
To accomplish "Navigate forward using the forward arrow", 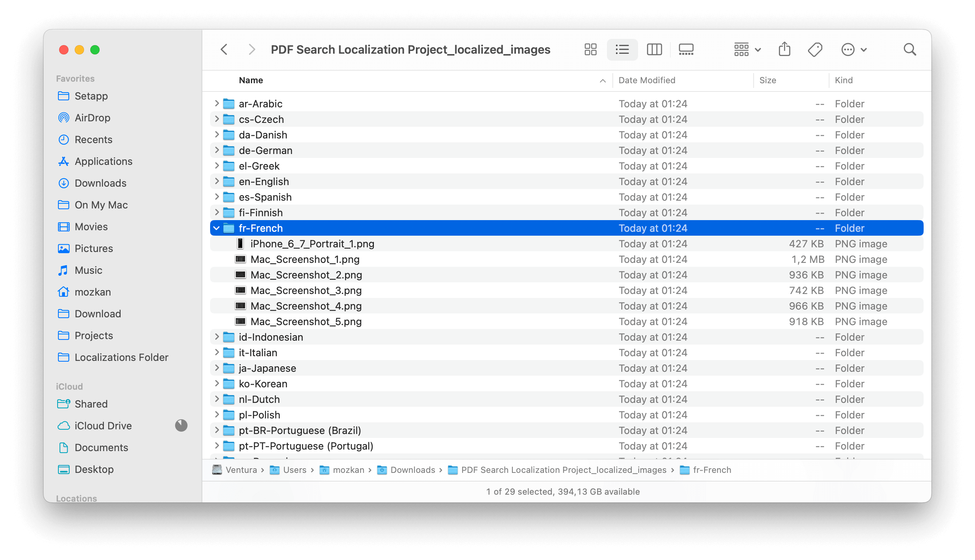I will tap(251, 49).
